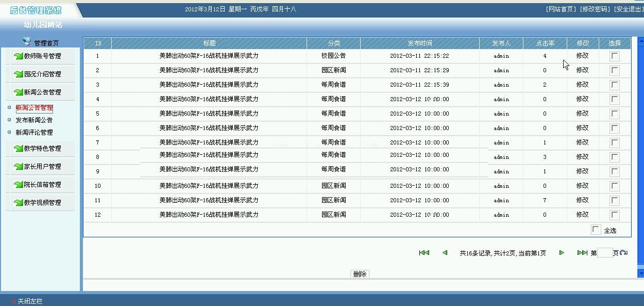
Task: Click 修改 for record ID 4
Action: 582,99
